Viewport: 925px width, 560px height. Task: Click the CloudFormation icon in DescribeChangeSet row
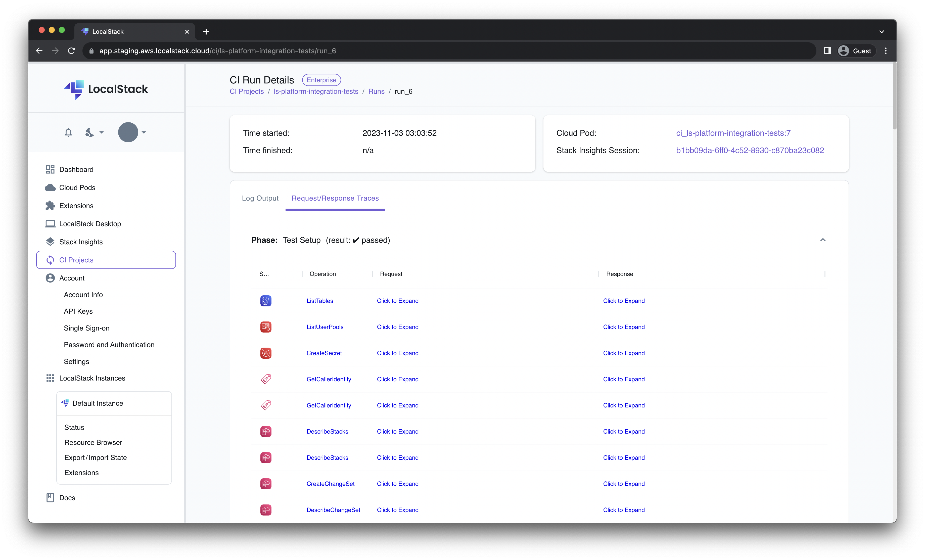tap(266, 510)
